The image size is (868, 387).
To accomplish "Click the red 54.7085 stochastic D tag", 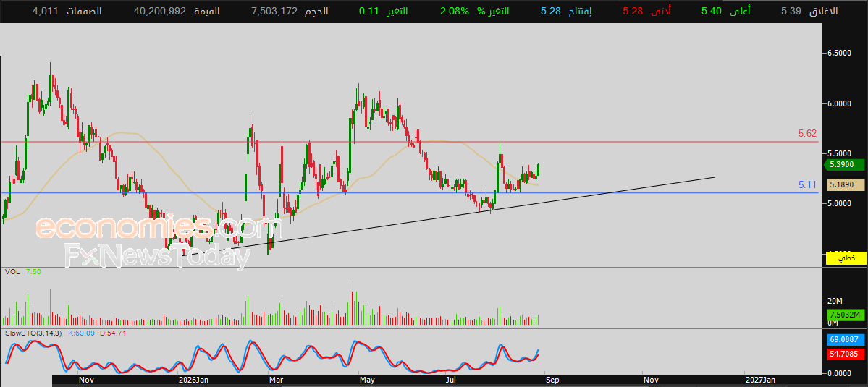I will [846, 353].
